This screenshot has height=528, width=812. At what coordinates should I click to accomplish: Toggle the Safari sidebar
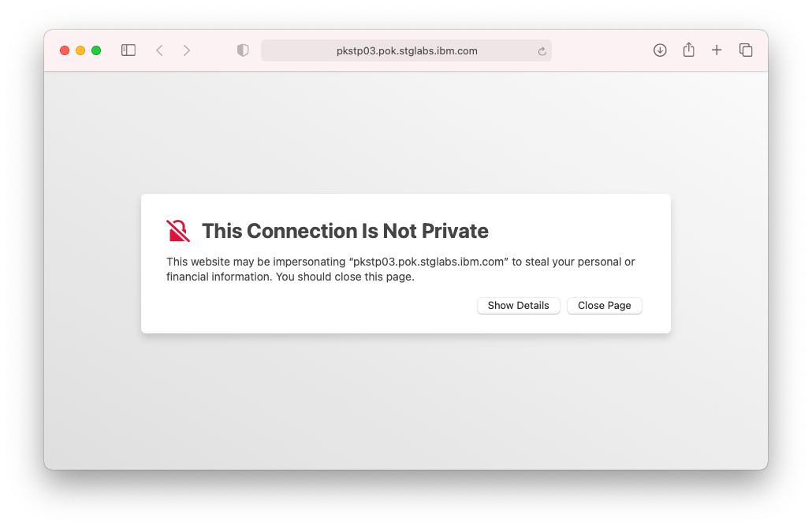click(x=129, y=50)
